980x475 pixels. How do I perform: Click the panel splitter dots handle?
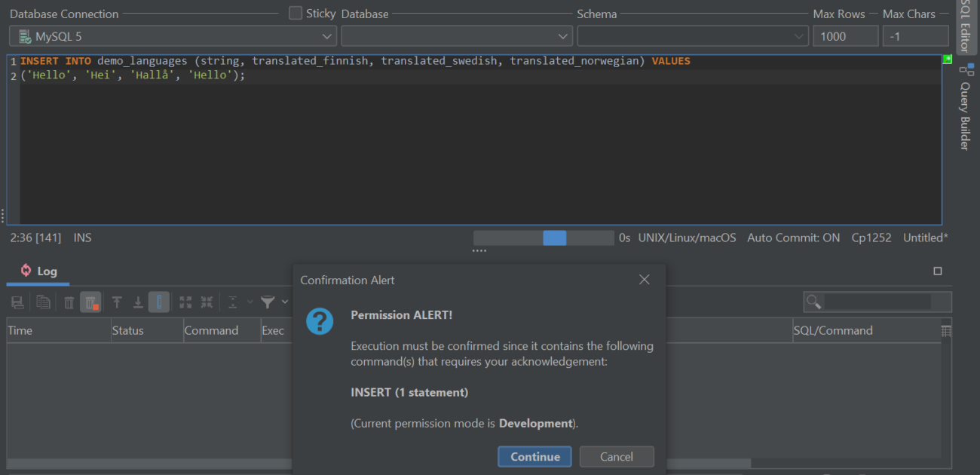point(479,250)
